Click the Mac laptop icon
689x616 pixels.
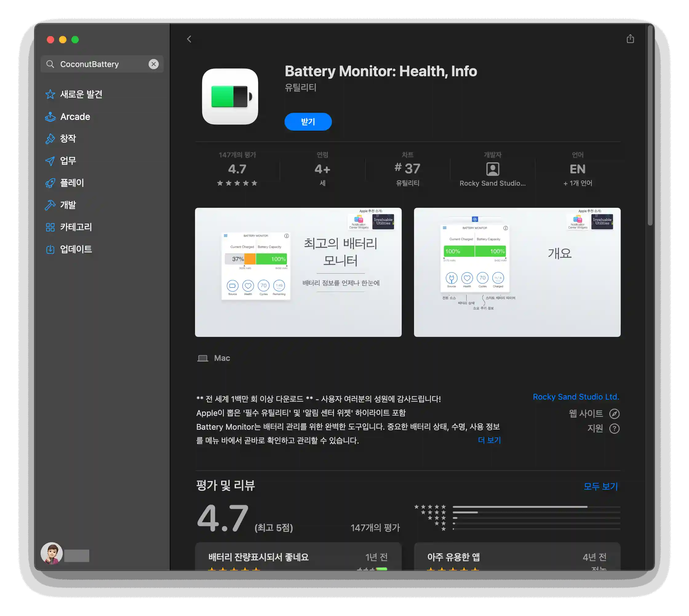click(203, 358)
